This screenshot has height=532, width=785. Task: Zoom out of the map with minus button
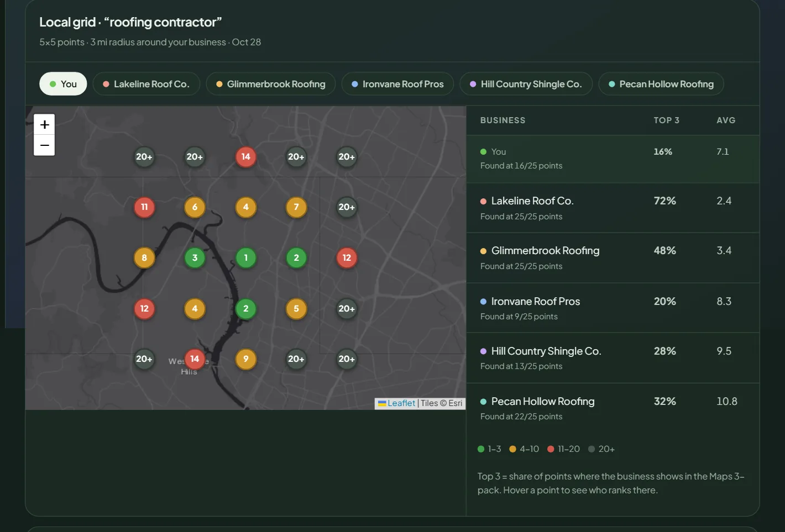coord(44,145)
